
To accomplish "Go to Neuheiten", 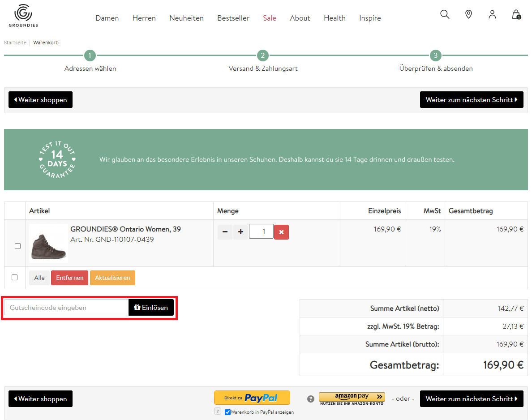I will 187,18.
